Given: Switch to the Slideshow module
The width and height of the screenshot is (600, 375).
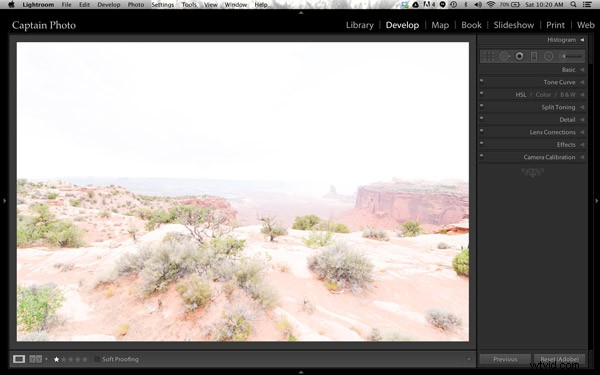Looking at the screenshot, I should 514,25.
